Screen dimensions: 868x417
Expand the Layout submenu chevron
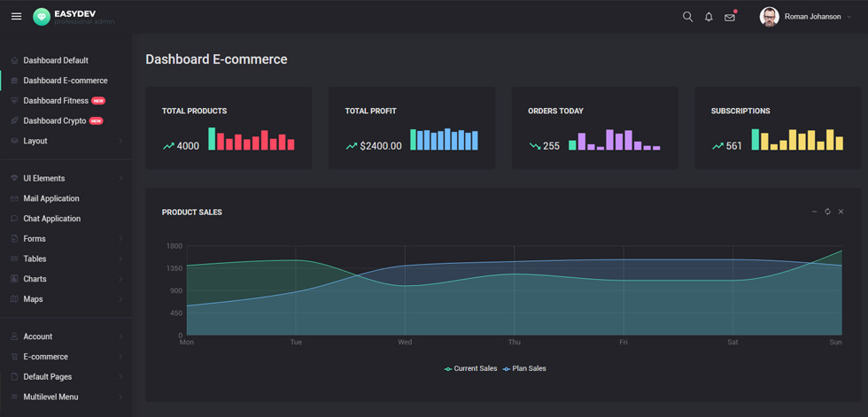(x=120, y=141)
